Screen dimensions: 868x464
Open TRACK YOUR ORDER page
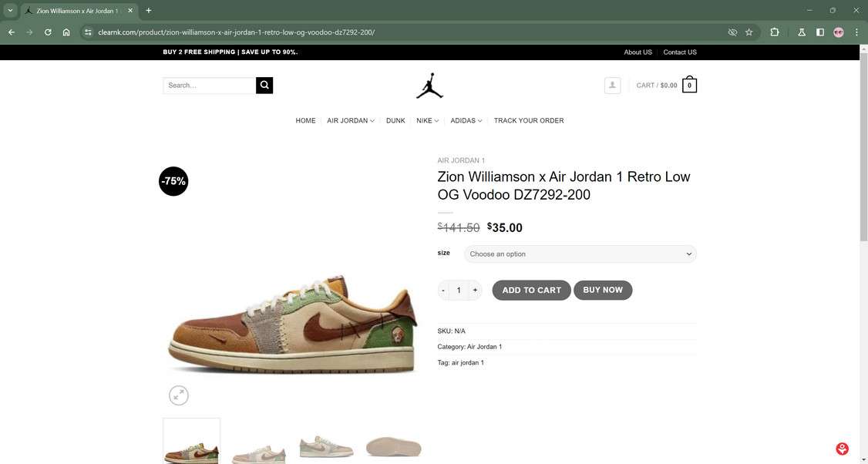[x=529, y=121]
